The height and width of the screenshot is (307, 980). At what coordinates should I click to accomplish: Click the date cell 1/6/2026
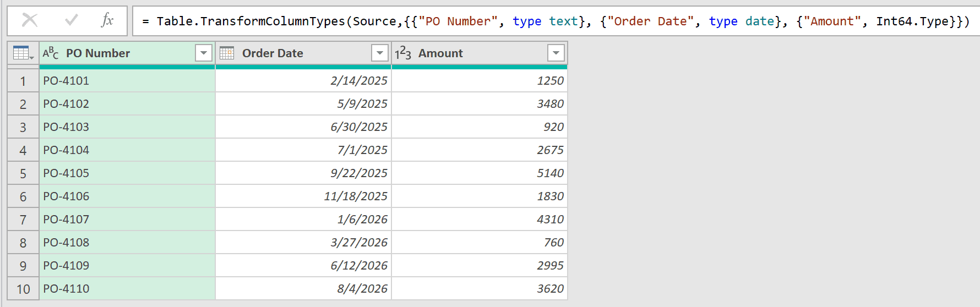pyautogui.click(x=303, y=220)
